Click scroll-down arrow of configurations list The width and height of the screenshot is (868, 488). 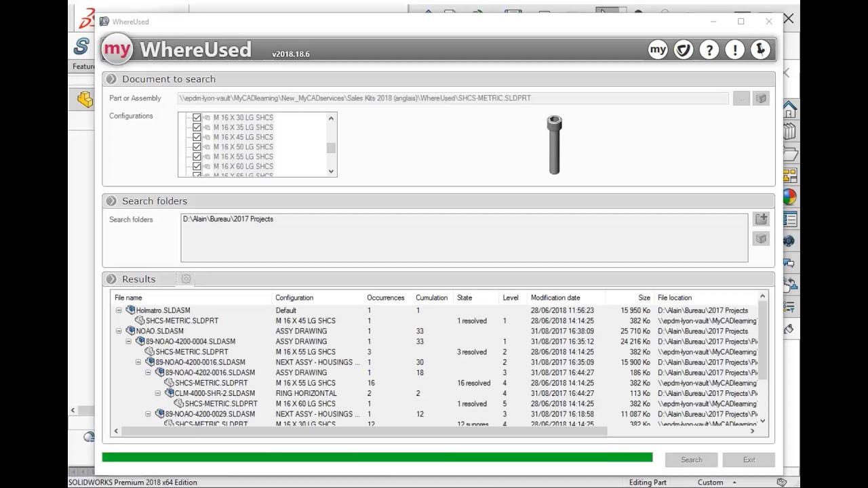(x=331, y=171)
